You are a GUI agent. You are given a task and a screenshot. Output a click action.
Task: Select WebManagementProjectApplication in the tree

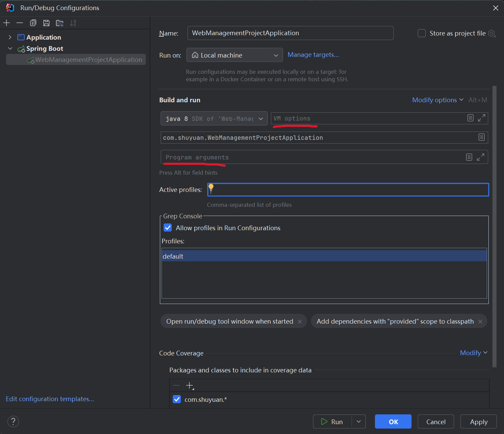tap(76, 60)
